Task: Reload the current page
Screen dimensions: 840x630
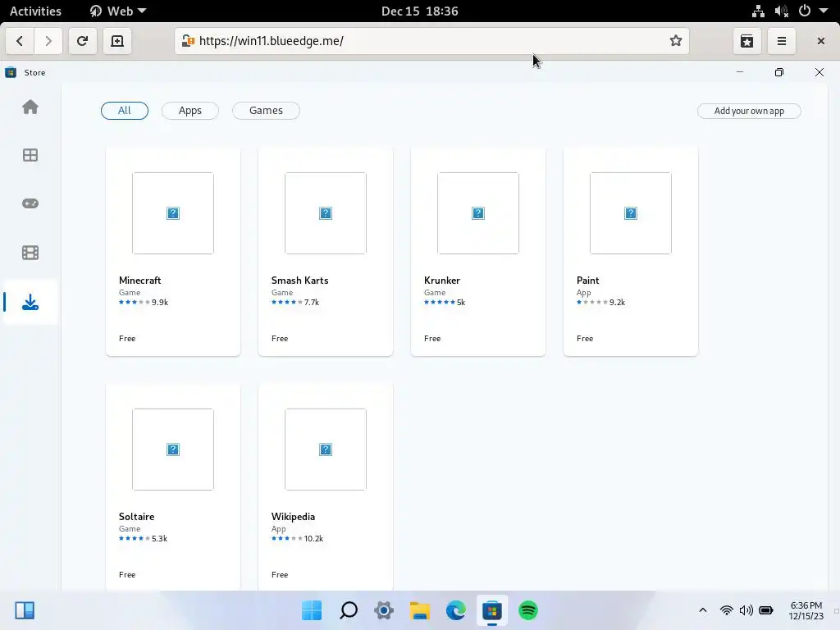Action: (82, 41)
